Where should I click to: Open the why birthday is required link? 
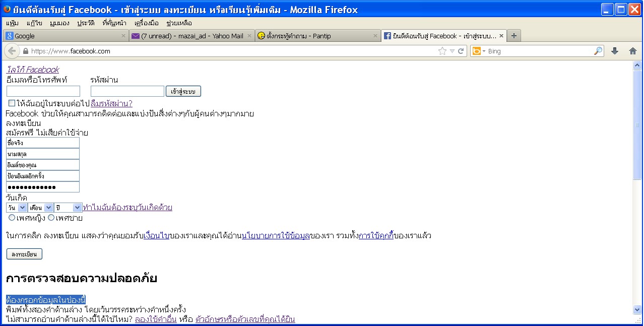127,208
